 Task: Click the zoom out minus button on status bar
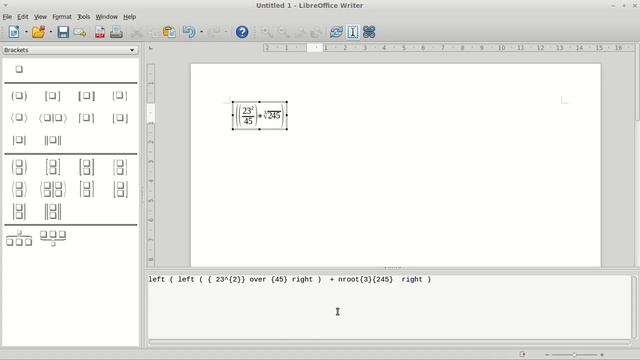[x=547, y=355]
